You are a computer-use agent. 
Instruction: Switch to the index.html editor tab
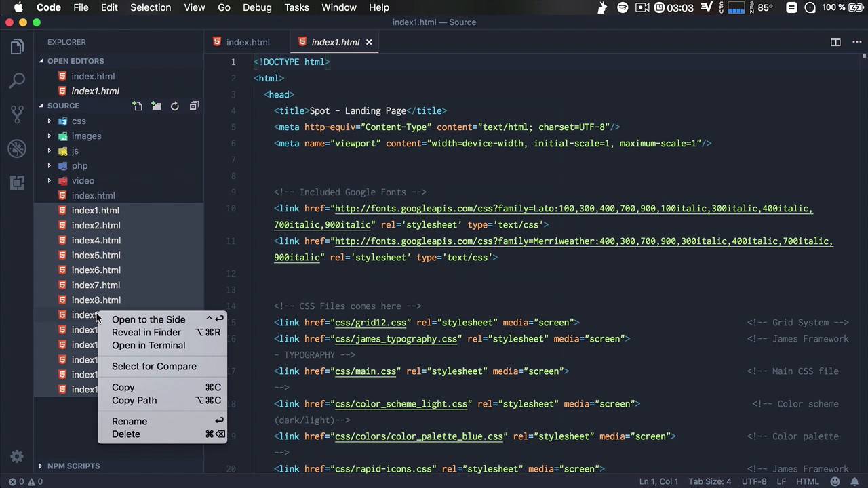pyautogui.click(x=248, y=42)
